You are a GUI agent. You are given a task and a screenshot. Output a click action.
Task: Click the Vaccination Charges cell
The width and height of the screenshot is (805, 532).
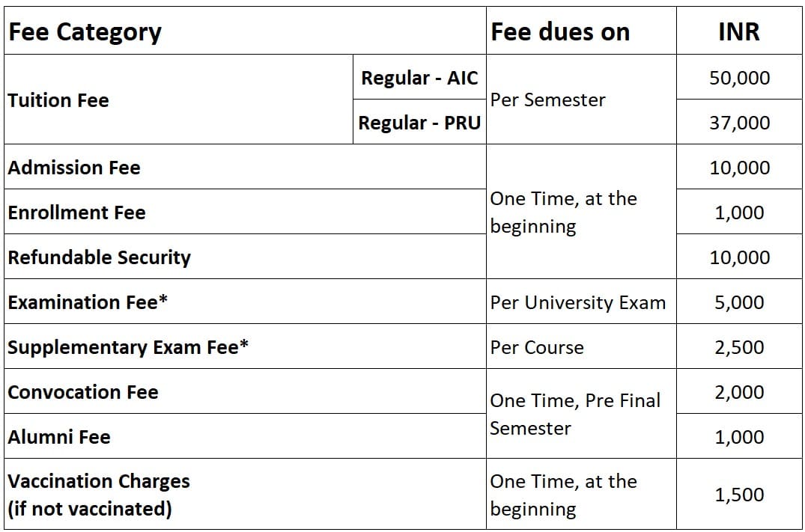click(245, 494)
